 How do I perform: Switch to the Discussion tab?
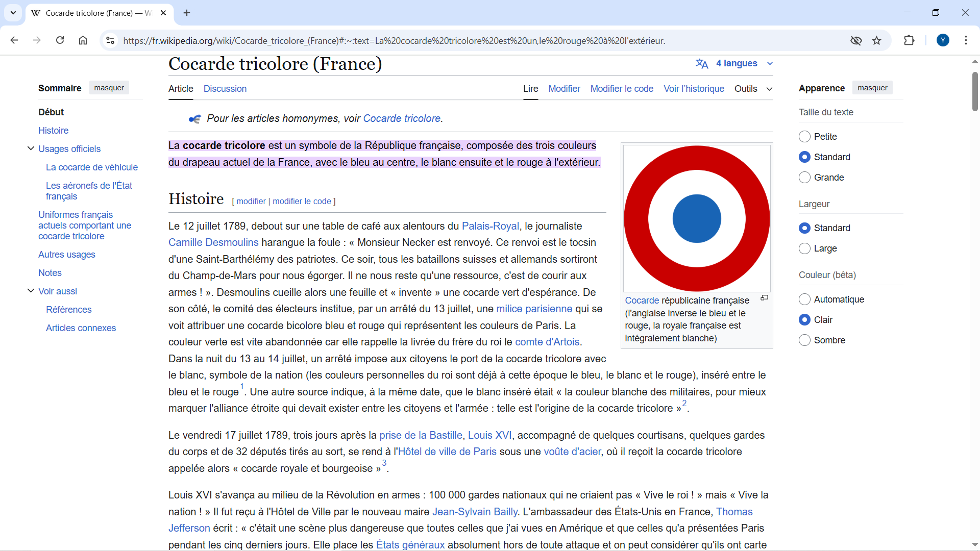click(225, 89)
